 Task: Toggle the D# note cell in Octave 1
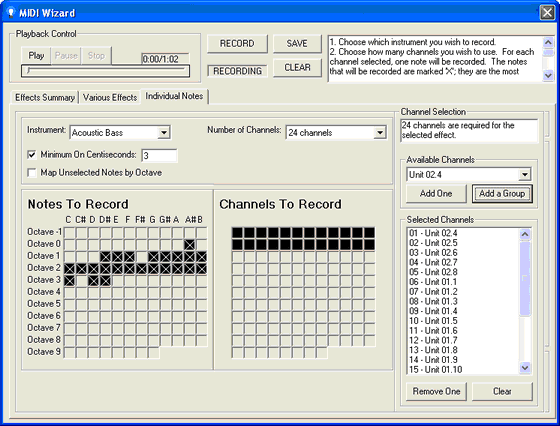pos(105,256)
